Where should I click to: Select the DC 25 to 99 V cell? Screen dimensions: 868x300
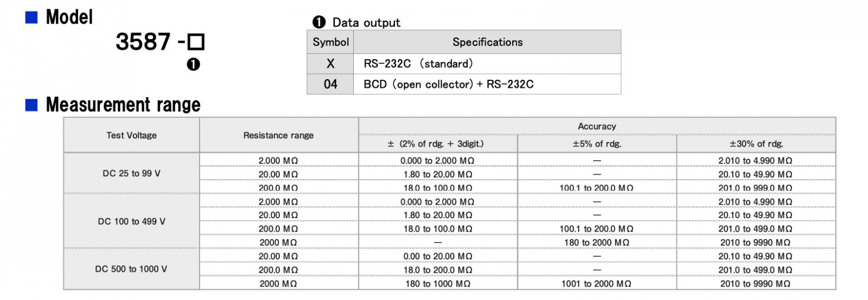click(x=131, y=174)
